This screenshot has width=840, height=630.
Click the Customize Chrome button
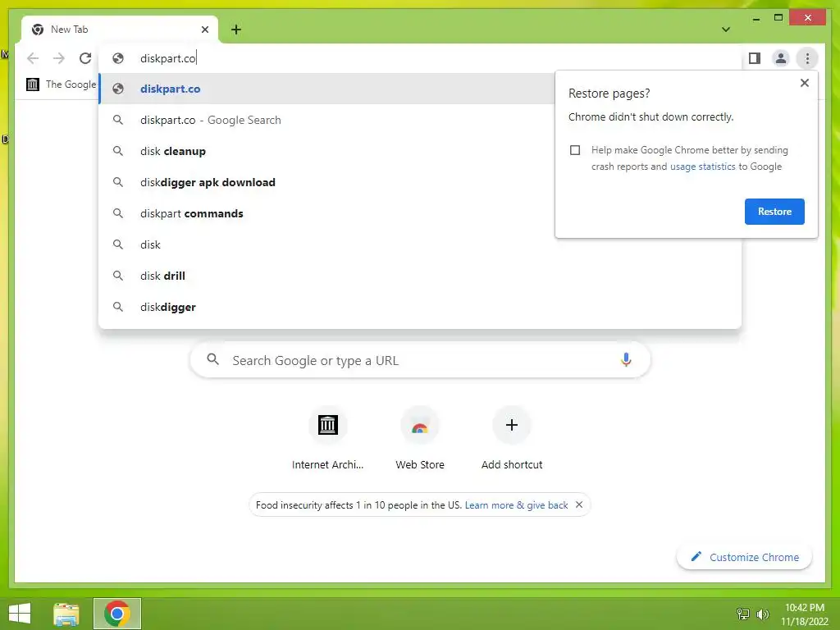tap(745, 557)
